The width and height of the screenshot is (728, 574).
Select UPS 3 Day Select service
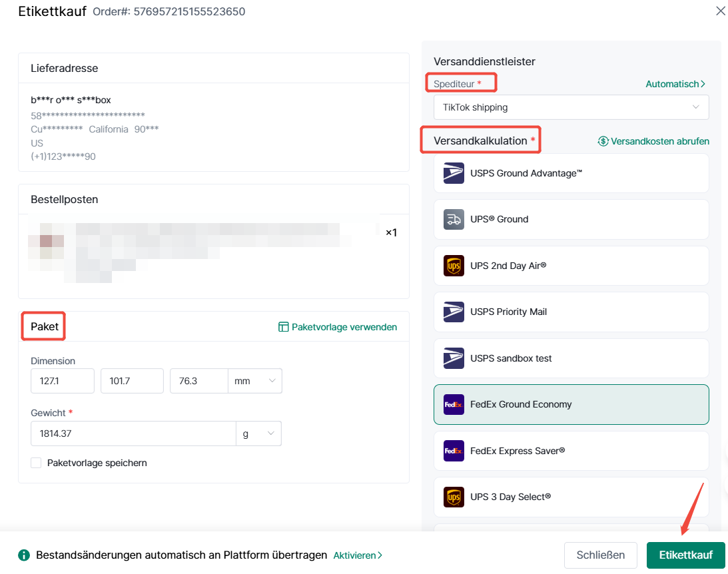(x=571, y=497)
